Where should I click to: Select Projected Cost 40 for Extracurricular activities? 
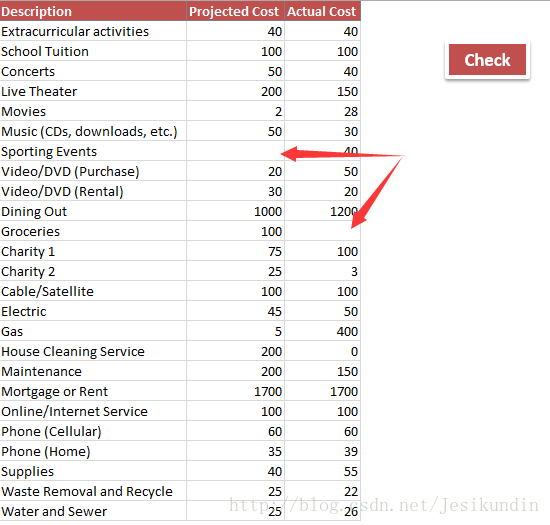click(235, 31)
